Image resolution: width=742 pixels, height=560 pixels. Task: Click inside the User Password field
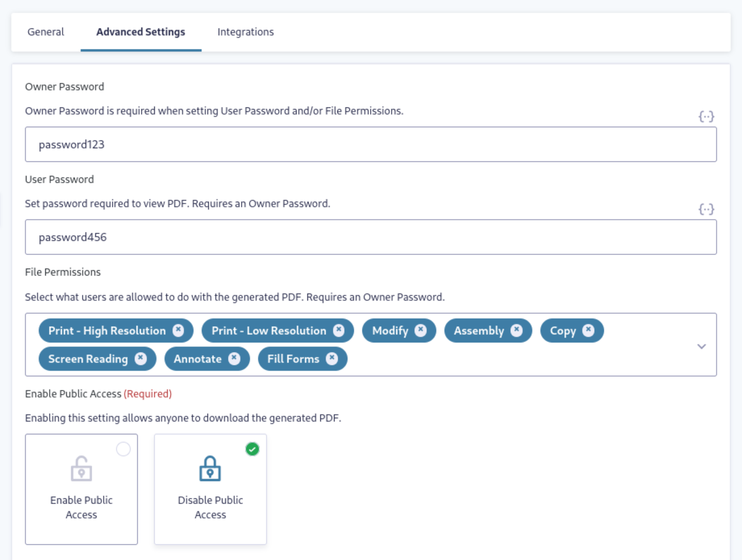(x=370, y=236)
